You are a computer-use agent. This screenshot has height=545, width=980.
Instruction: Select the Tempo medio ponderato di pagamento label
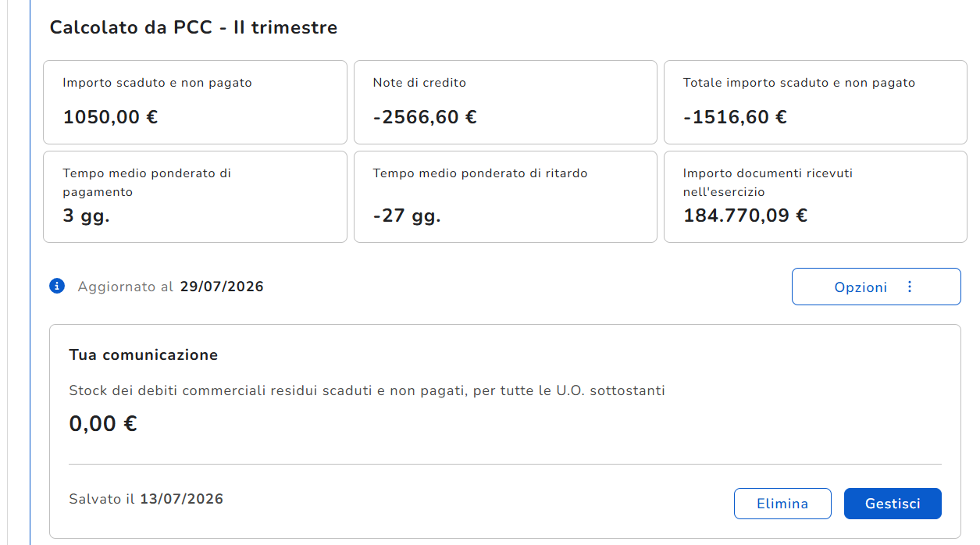(x=147, y=183)
